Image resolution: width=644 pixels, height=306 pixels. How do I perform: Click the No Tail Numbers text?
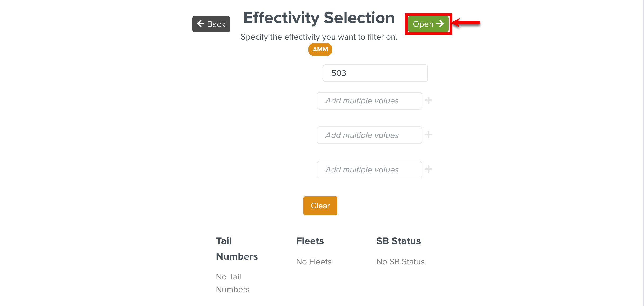[233, 283]
